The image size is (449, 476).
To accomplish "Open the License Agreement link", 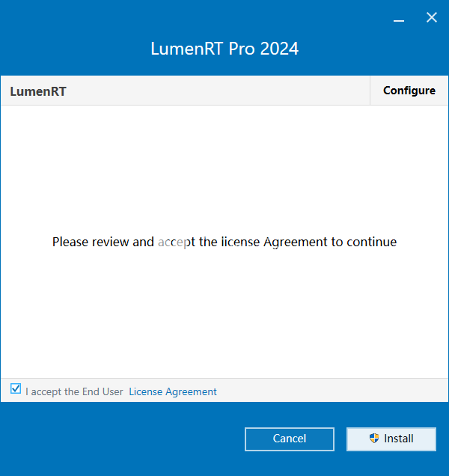I will [x=173, y=391].
